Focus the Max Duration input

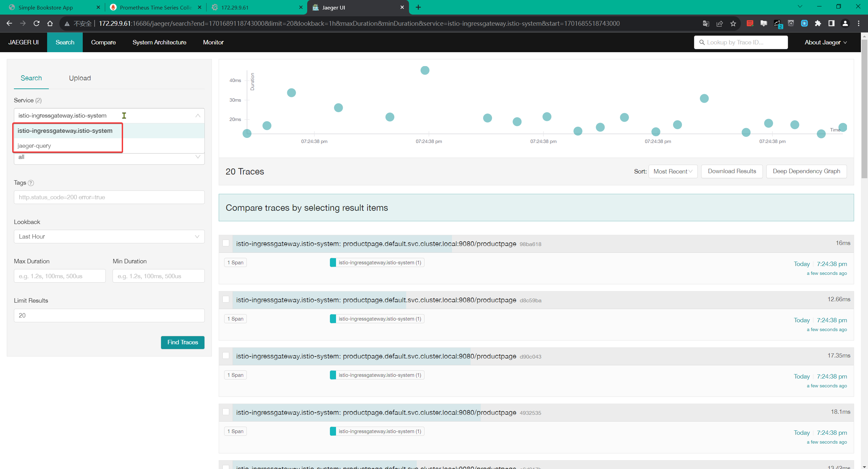coord(60,276)
